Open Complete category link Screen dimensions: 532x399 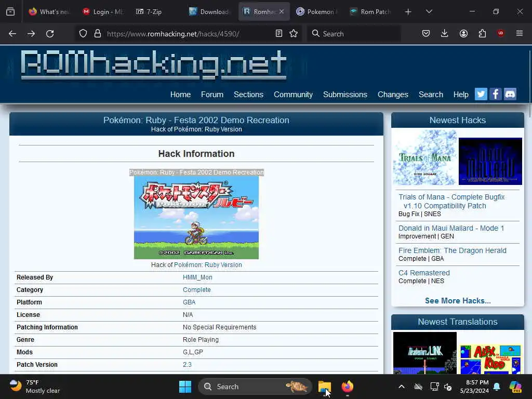coord(197,290)
